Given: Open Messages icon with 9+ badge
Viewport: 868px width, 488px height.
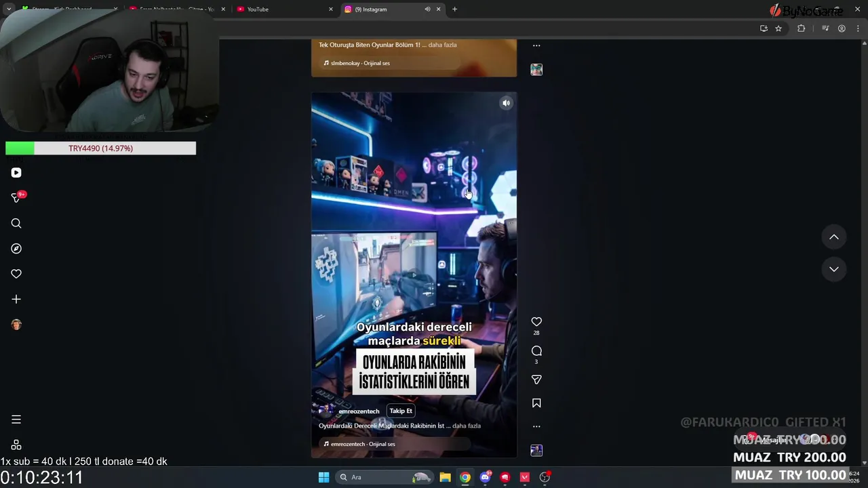Looking at the screenshot, I should coord(16,198).
